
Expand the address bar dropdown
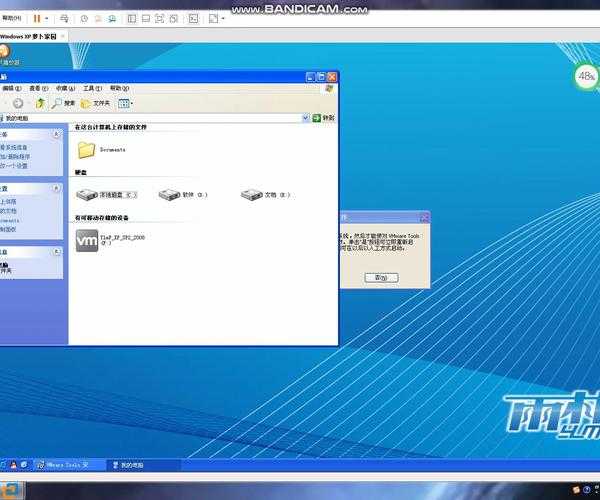(x=305, y=118)
